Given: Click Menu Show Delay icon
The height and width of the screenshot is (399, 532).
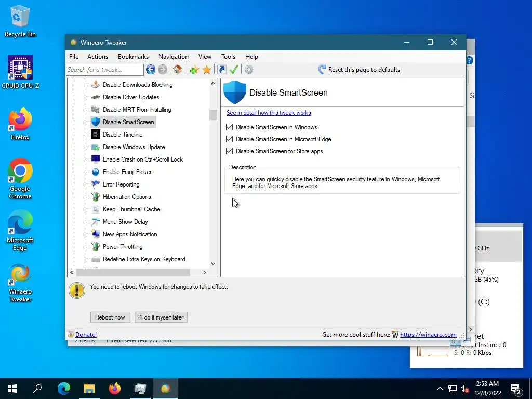Looking at the screenshot, I should (x=96, y=222).
